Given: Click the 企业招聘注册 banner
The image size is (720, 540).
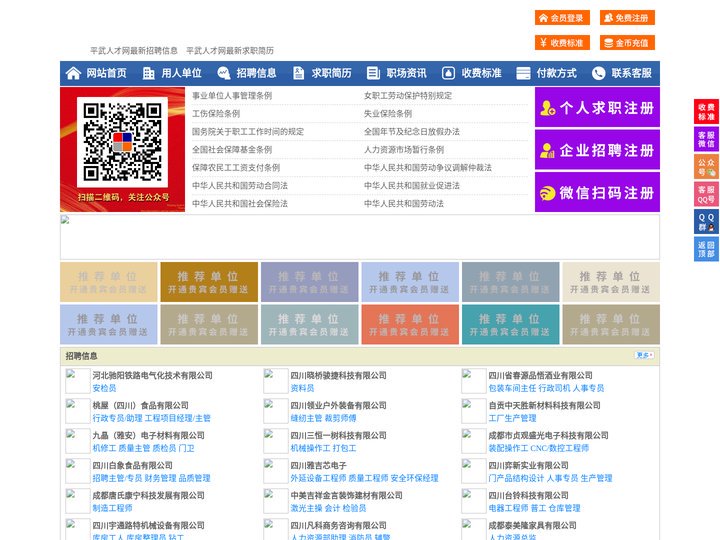Looking at the screenshot, I should pyautogui.click(x=597, y=150).
